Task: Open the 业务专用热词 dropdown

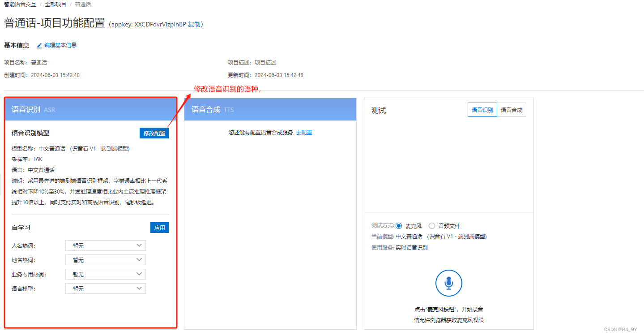Action: [105, 274]
